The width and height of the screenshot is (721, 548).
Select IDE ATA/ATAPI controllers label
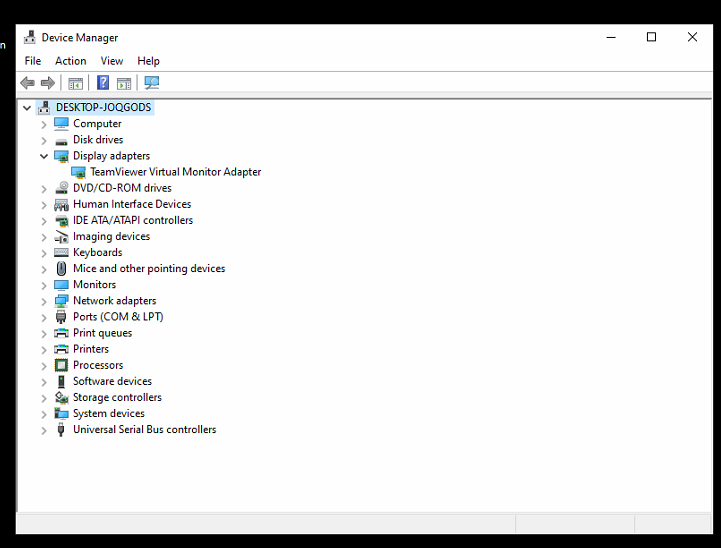[x=133, y=220]
